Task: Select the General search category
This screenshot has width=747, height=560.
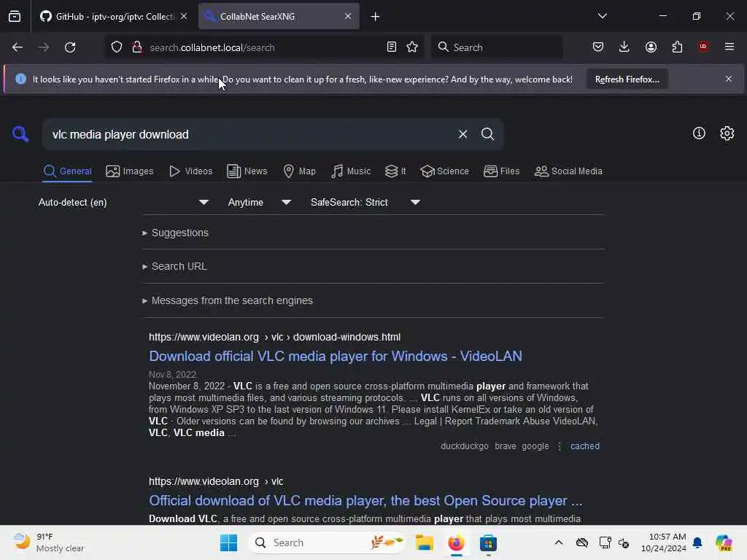Action: click(x=67, y=171)
